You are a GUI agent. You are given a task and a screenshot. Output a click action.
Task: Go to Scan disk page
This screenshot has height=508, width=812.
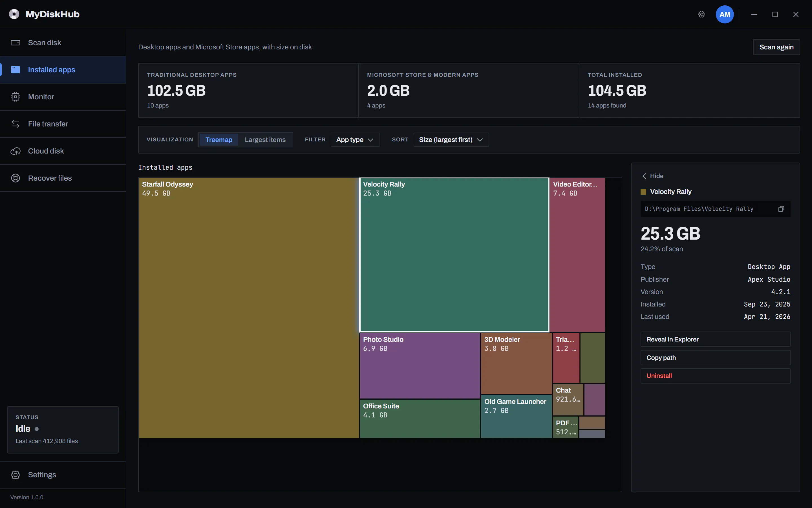coord(63,43)
